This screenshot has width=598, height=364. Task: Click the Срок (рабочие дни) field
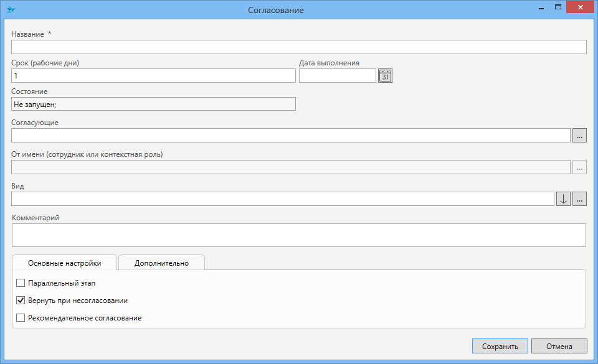click(x=153, y=75)
